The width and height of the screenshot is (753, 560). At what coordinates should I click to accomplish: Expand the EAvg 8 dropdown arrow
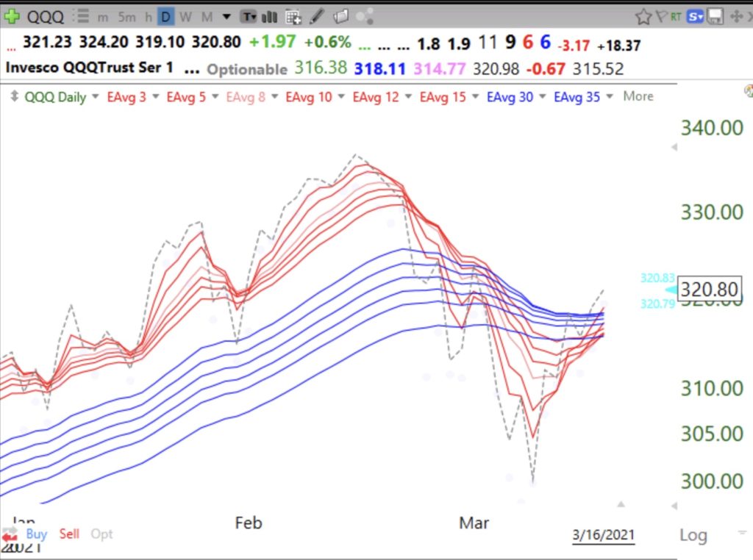coord(275,96)
